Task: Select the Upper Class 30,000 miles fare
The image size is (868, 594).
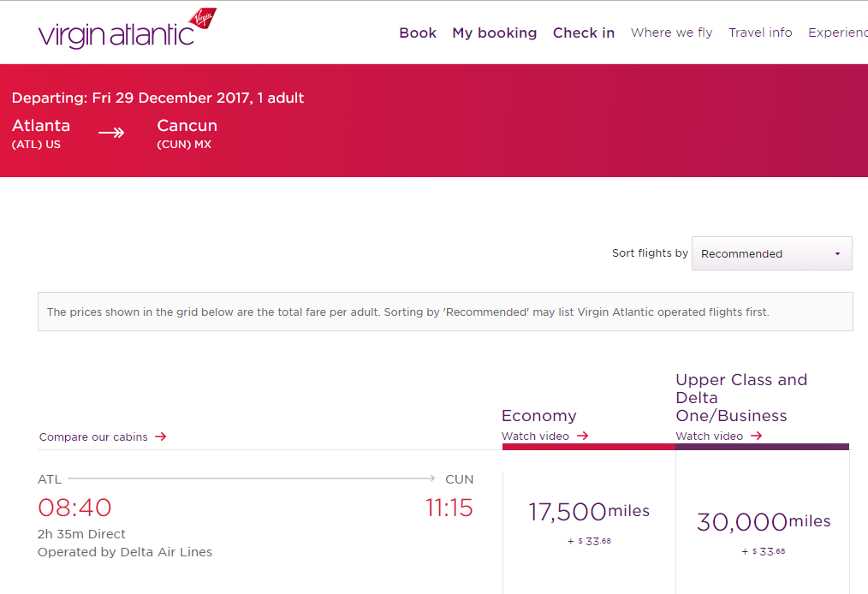Action: coord(763,522)
